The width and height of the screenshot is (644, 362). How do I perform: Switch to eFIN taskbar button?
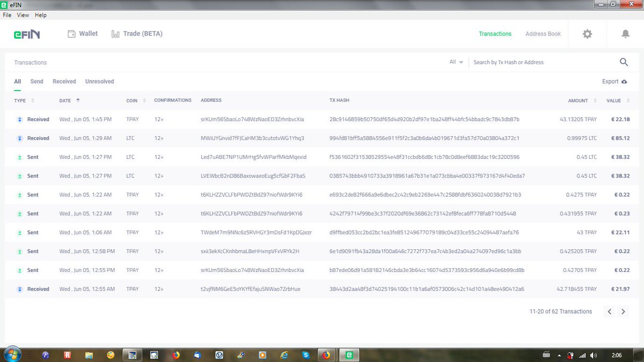349,354
